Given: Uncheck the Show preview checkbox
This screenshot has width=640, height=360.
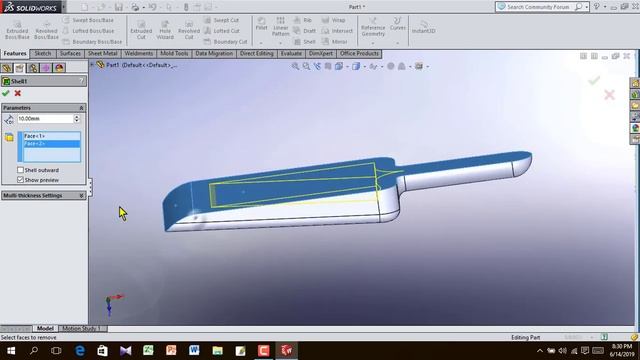Looking at the screenshot, I should 20,180.
